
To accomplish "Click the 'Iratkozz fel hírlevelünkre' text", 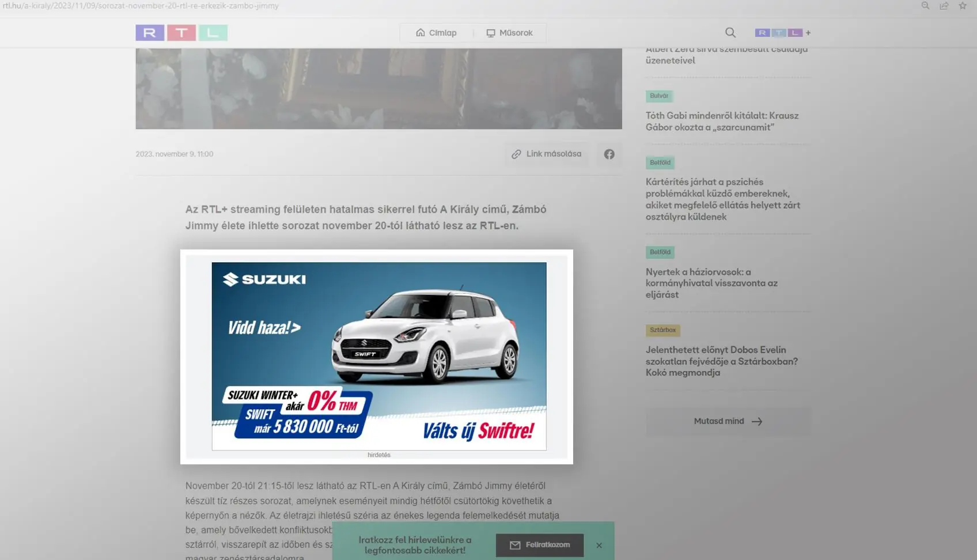I will (x=415, y=545).
